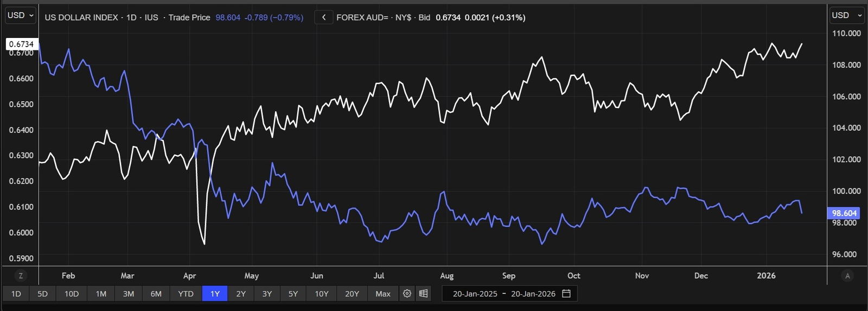This screenshot has height=311, width=868.
Task: Open the left USD currency dropdown
Action: [x=21, y=15]
